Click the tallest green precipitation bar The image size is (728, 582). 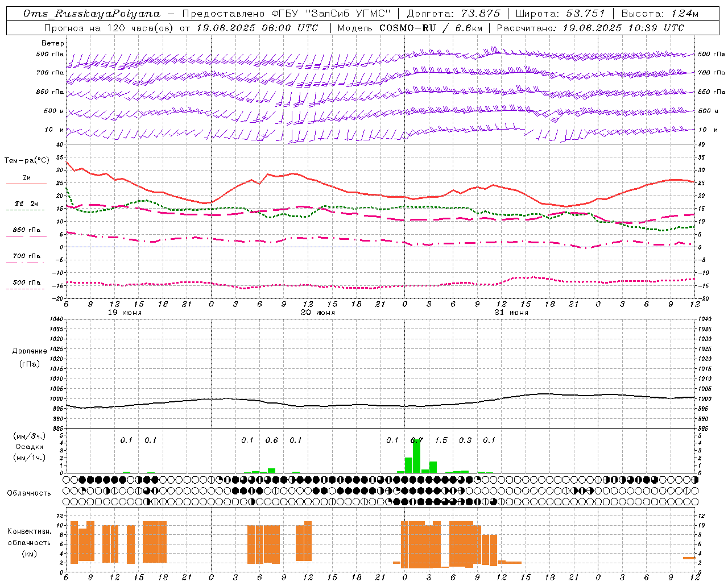[x=416, y=456]
